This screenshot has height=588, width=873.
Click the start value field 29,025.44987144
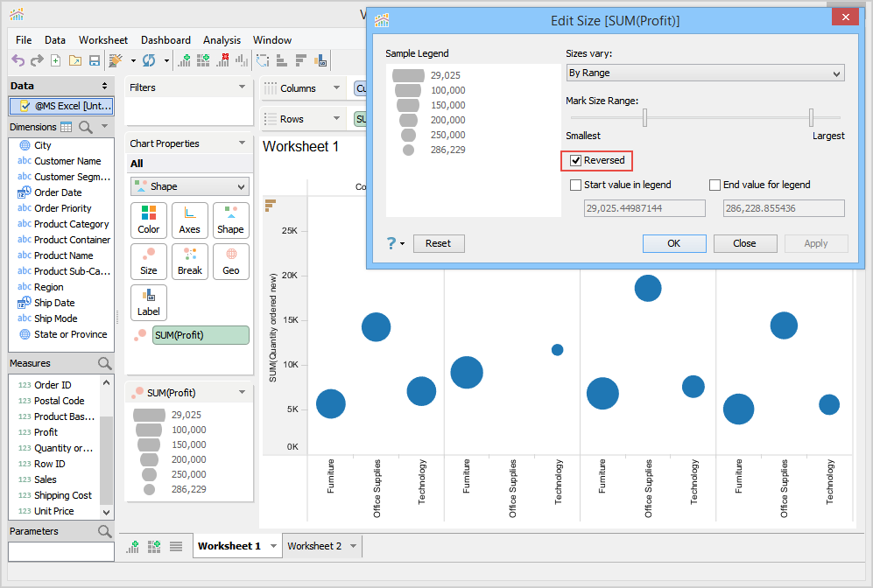pos(644,208)
